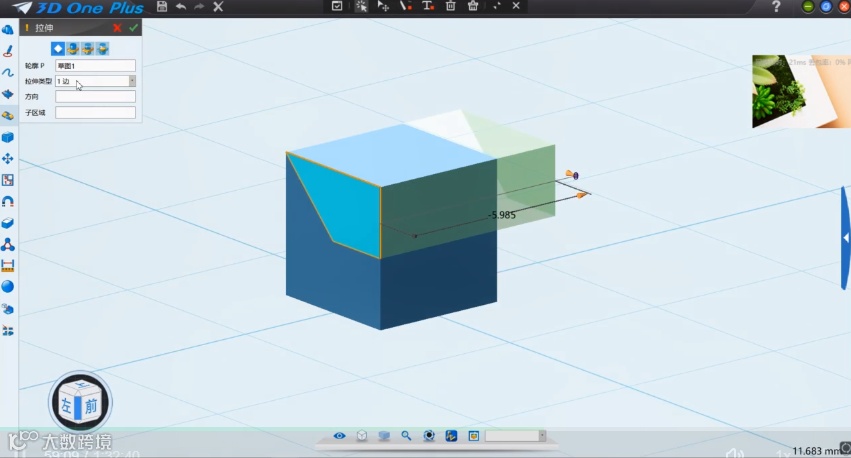This screenshot has width=851, height=458.
Task: Select the add boolean mode icon
Action: (x=73, y=49)
